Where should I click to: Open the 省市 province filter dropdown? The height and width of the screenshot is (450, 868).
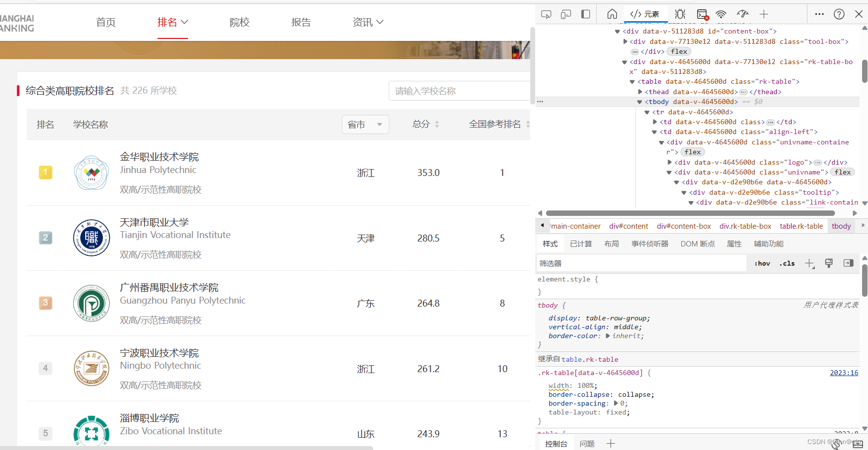point(365,125)
